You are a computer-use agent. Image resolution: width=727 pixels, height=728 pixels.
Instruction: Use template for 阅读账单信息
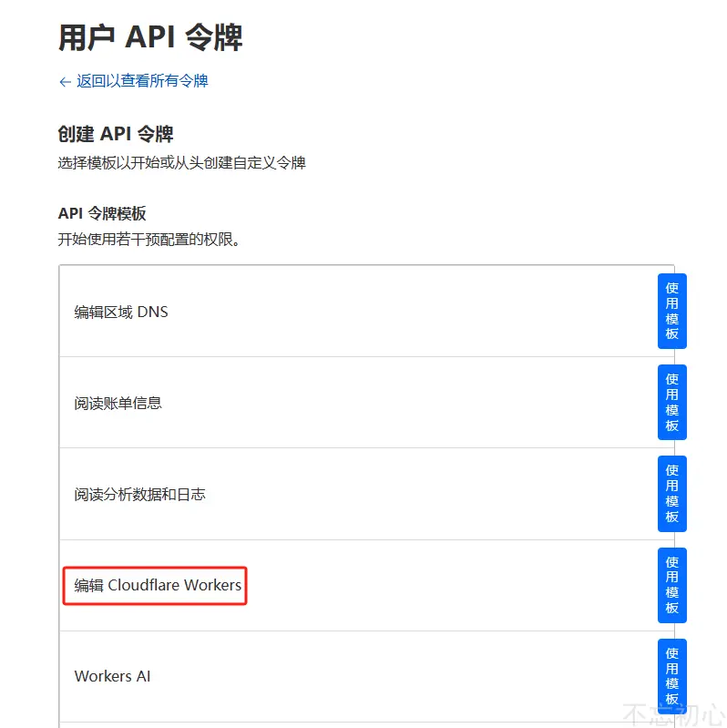(671, 402)
